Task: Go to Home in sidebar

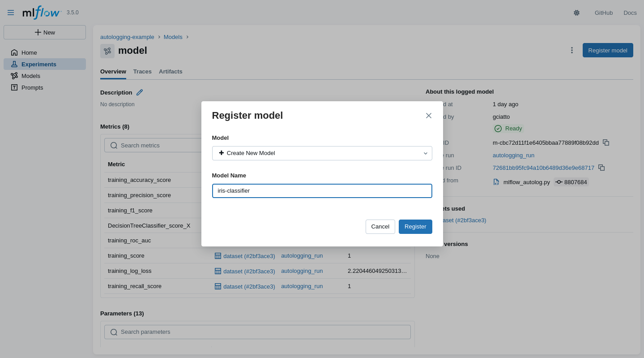Action: [x=29, y=52]
